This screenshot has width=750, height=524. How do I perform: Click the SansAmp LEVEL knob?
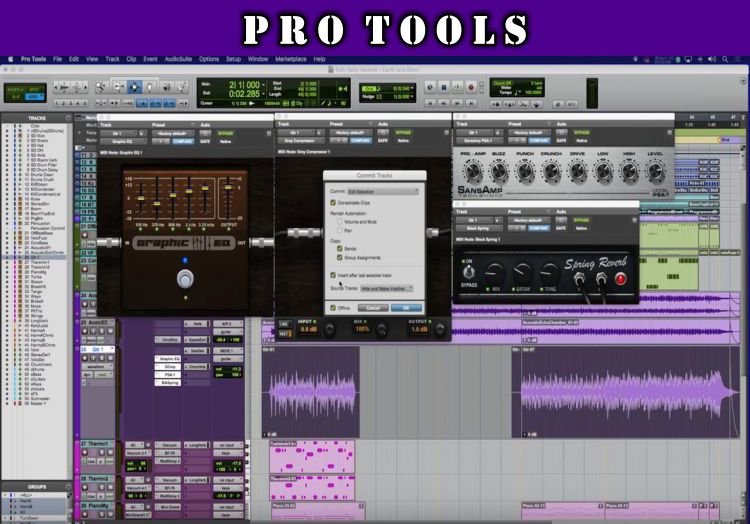tap(654, 171)
